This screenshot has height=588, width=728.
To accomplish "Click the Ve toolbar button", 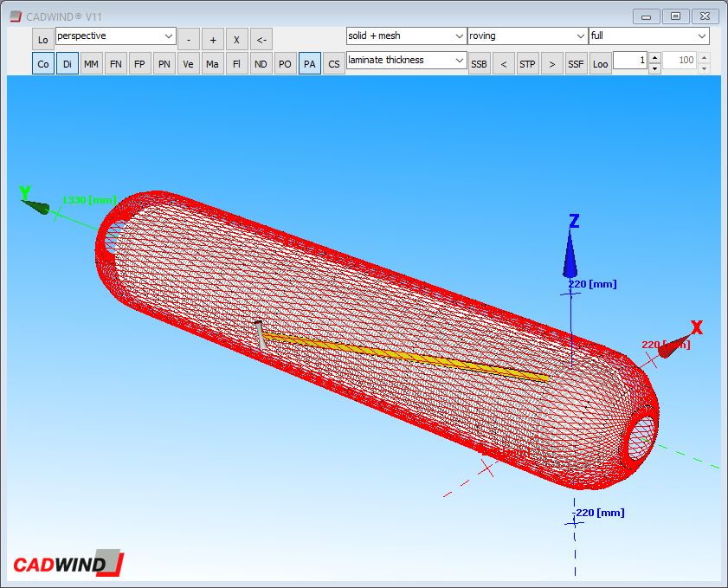I will [x=188, y=64].
